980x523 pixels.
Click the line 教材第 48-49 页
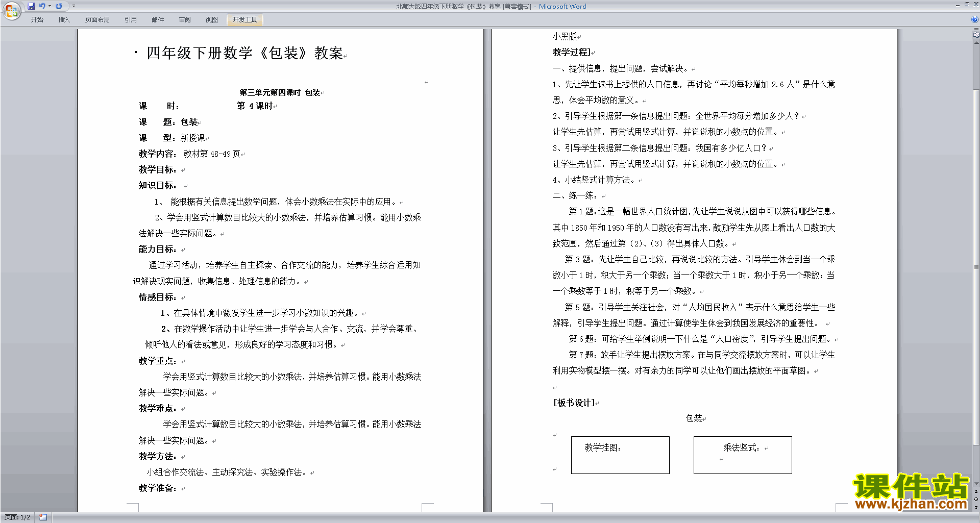[212, 154]
